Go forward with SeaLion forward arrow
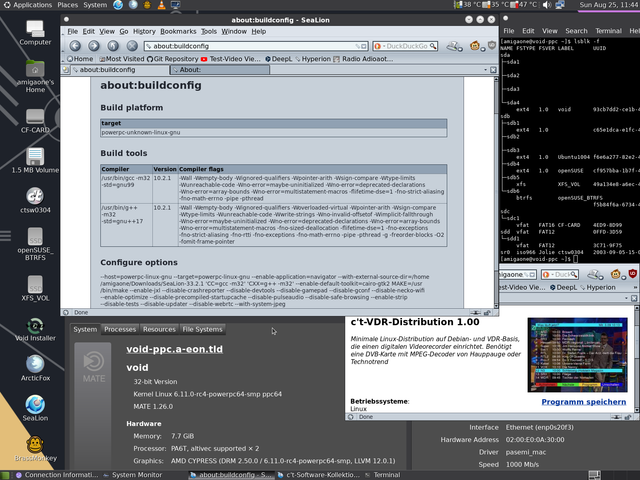The image size is (640, 480). (x=94, y=46)
